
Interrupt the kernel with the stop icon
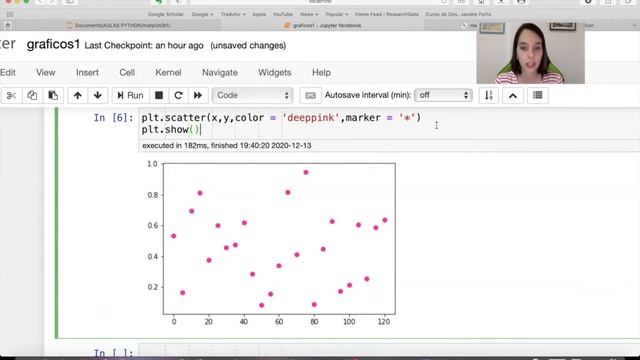[159, 96]
